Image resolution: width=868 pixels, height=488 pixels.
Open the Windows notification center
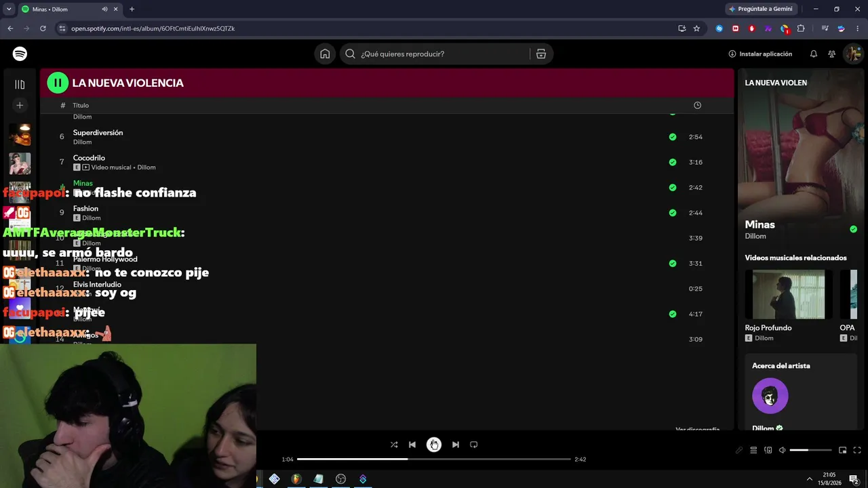(x=854, y=479)
